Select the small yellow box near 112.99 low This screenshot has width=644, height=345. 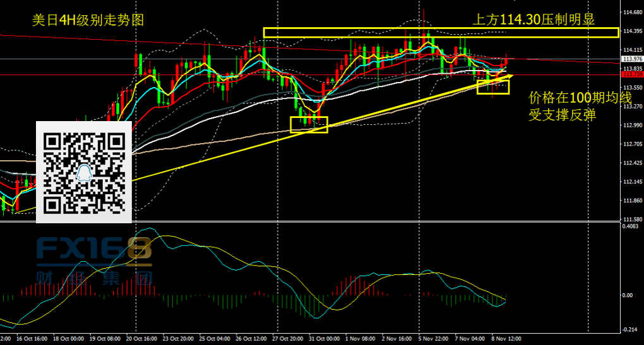tap(309, 125)
